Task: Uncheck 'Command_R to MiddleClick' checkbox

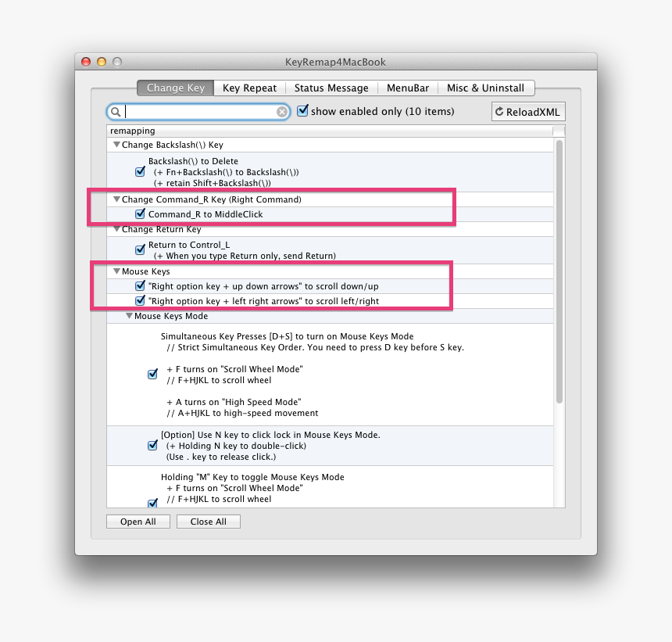Action: coord(140,213)
